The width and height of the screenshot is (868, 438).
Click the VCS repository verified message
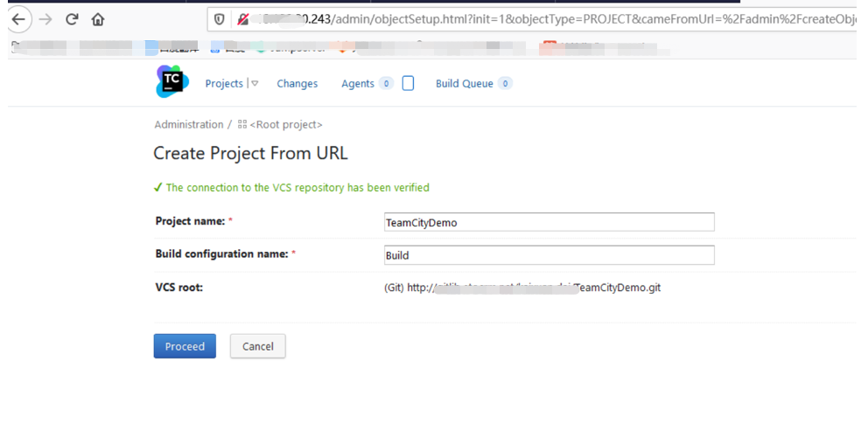point(297,187)
